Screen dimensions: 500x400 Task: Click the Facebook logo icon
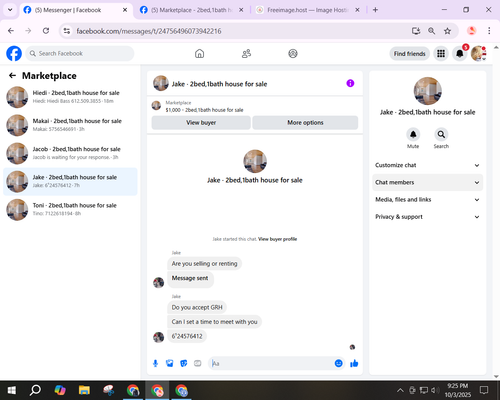14,53
